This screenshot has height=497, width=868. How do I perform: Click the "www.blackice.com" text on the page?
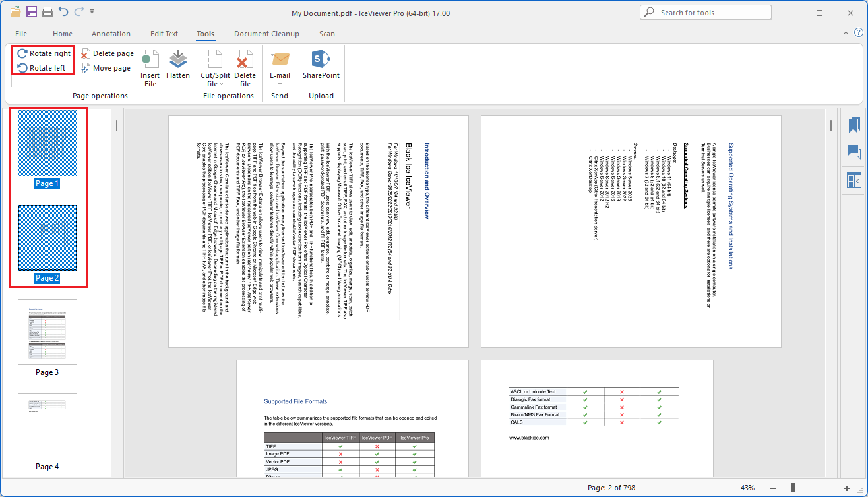(x=529, y=437)
